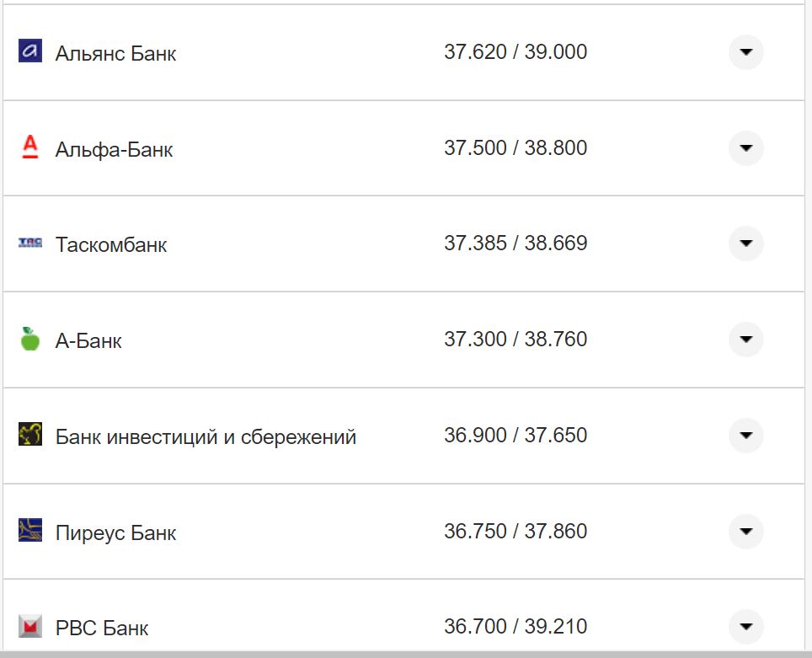Open the Таскомбанк dropdown arrow

(x=745, y=243)
